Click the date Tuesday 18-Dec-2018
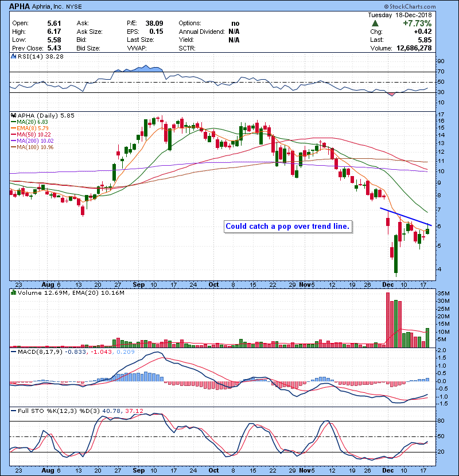 coord(400,15)
